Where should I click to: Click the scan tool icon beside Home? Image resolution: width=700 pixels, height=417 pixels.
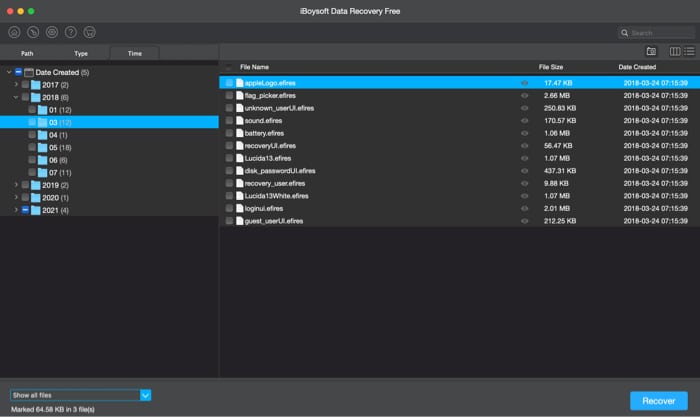click(33, 32)
